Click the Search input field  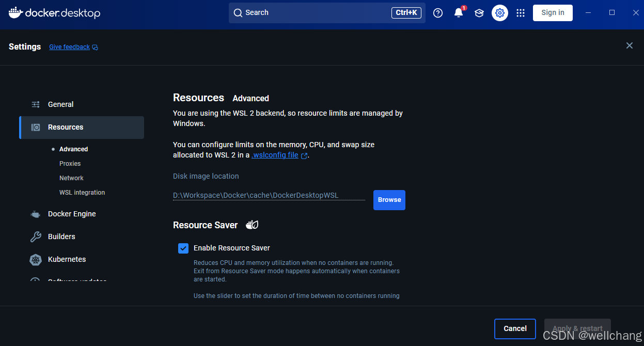tap(327, 13)
